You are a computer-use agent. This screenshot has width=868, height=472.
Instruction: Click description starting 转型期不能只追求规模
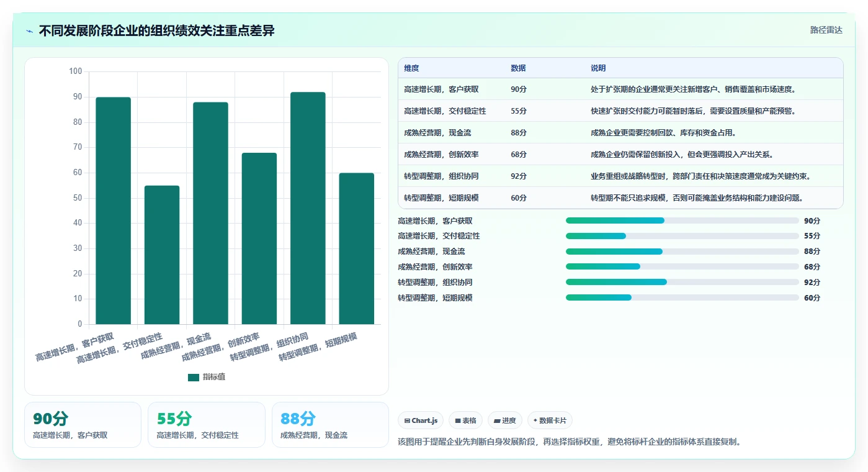click(x=697, y=198)
